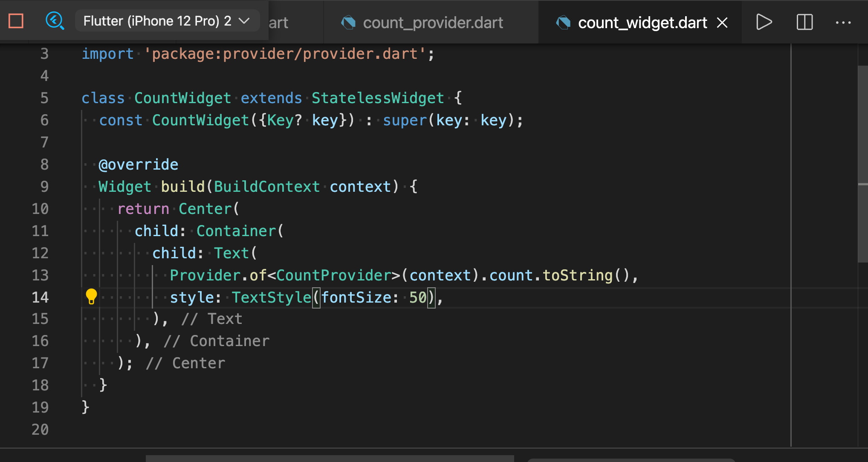The height and width of the screenshot is (462, 868).
Task: Click the CountProvider type on line 13
Action: click(334, 275)
